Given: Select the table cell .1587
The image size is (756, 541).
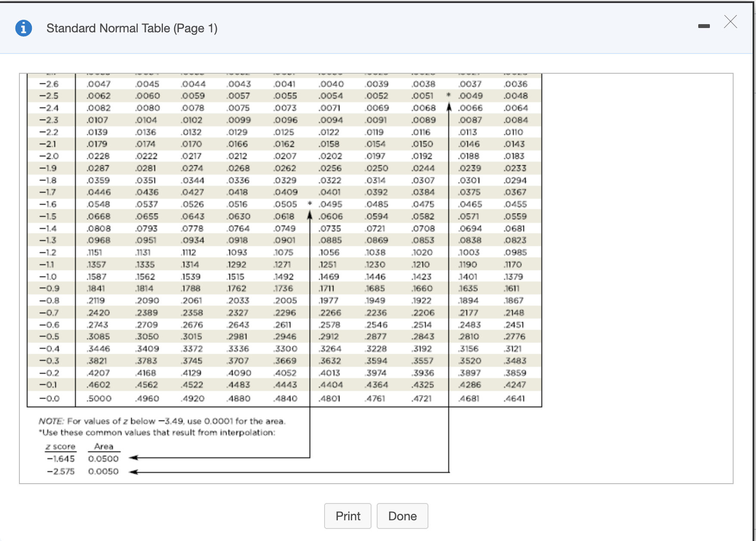Looking at the screenshot, I should coord(97,277).
